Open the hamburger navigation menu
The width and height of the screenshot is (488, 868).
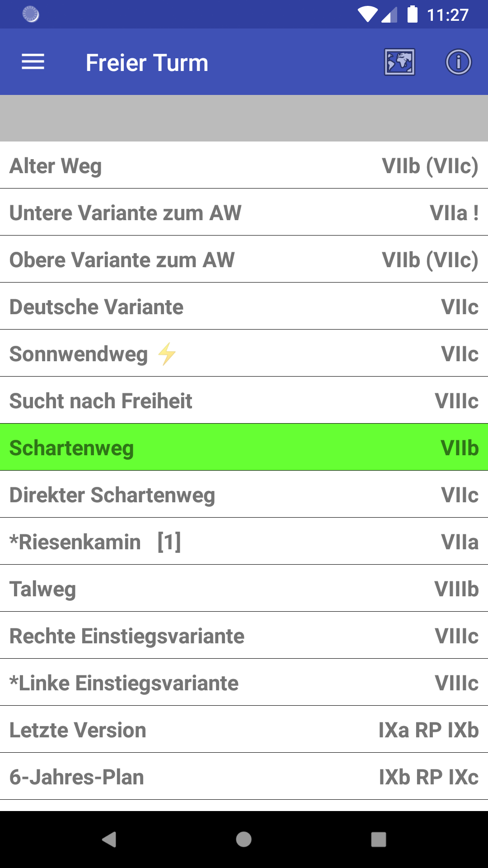pyautogui.click(x=33, y=62)
